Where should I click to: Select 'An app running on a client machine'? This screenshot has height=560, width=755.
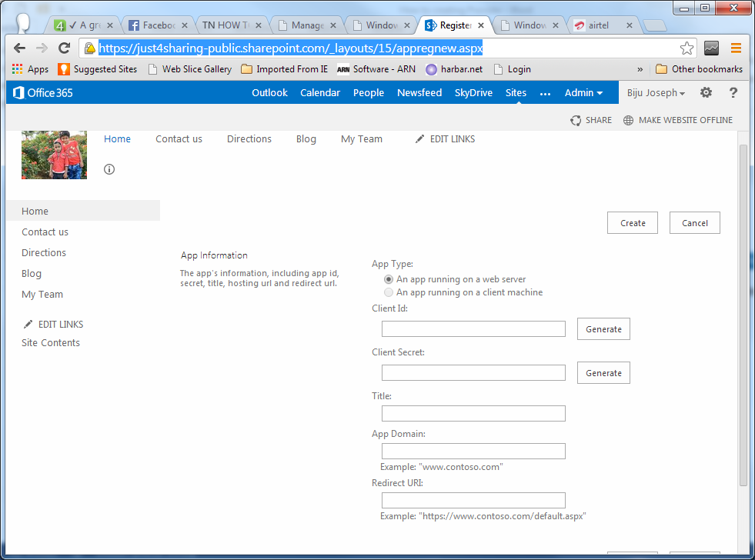click(389, 292)
